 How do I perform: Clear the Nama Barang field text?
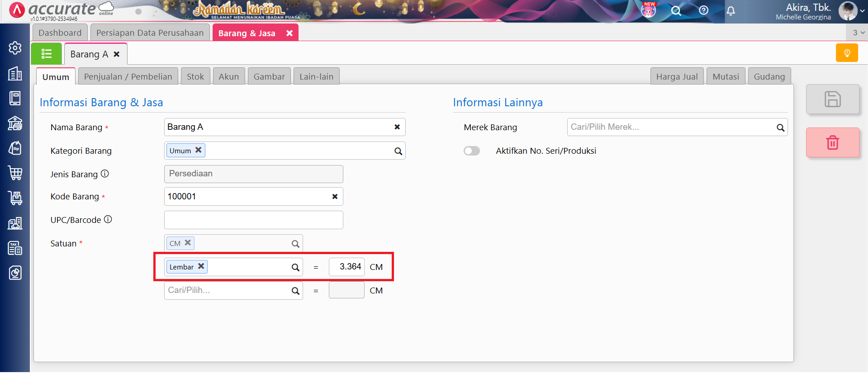[x=397, y=127]
